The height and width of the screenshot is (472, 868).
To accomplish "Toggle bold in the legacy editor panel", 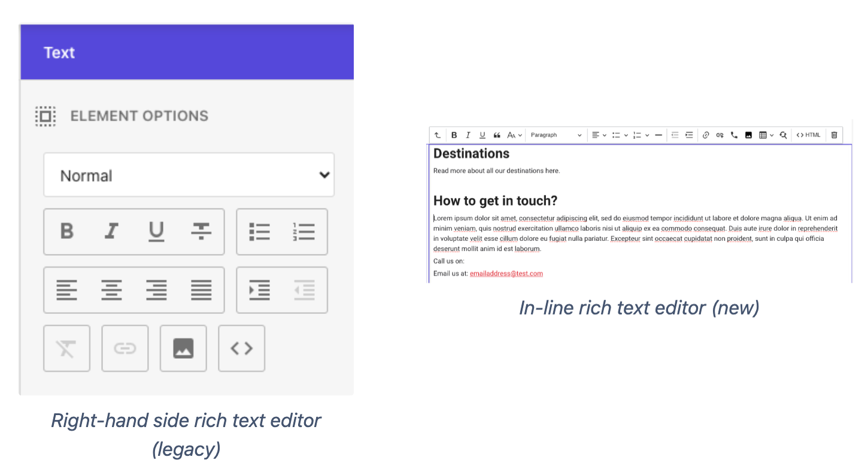I will (67, 231).
